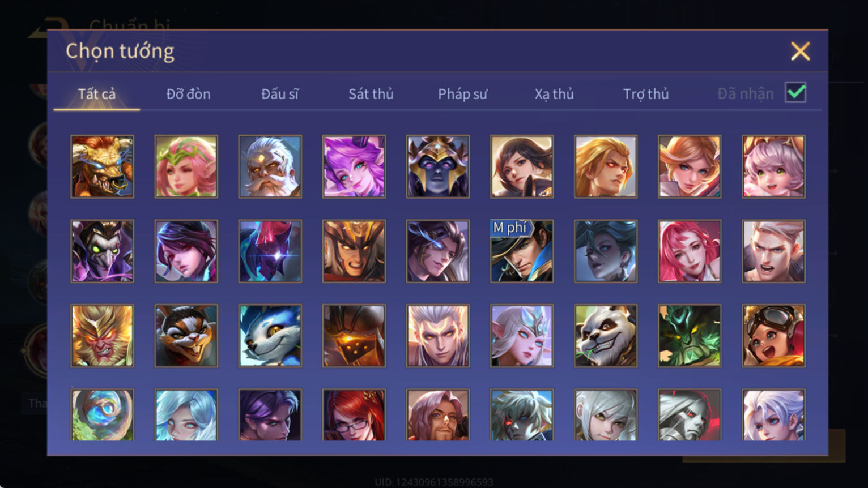
Task: Choose the pink-haired girl with green crown
Action: point(186,166)
